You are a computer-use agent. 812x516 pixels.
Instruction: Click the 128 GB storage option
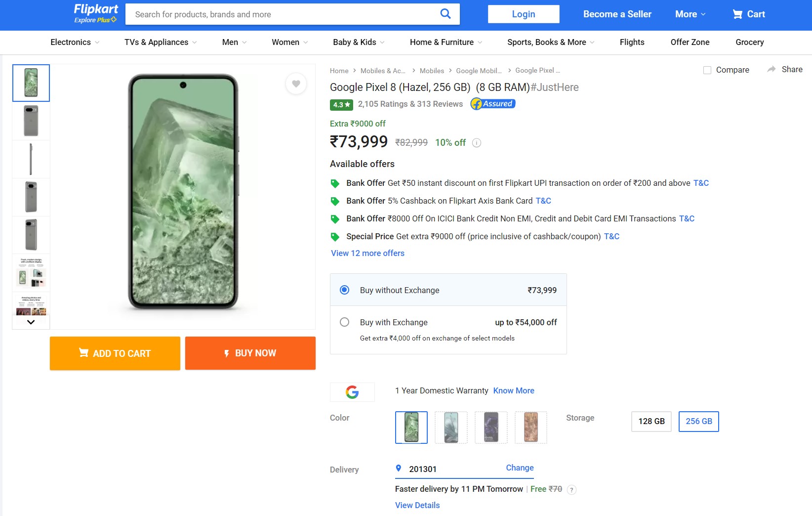click(651, 422)
